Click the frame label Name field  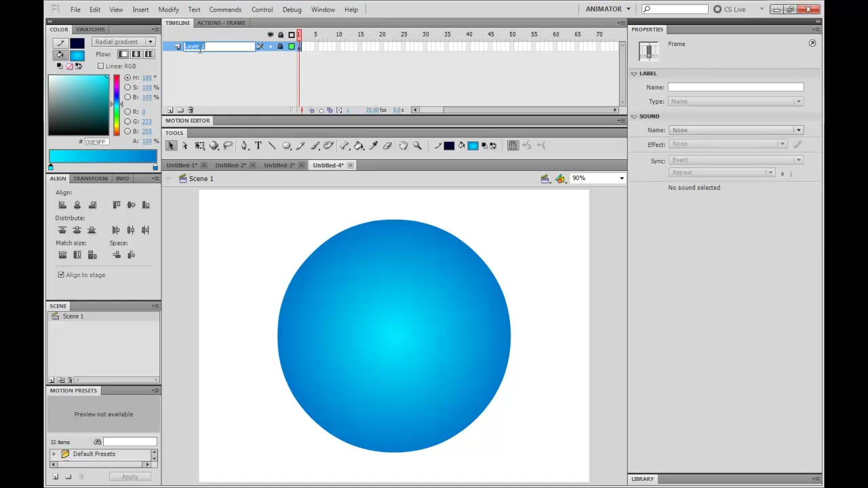click(x=736, y=87)
